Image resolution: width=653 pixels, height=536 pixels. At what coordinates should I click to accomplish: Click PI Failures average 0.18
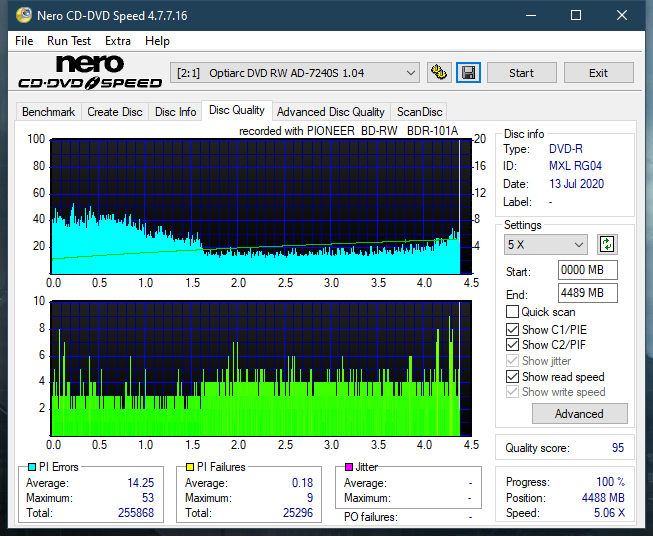tap(302, 483)
